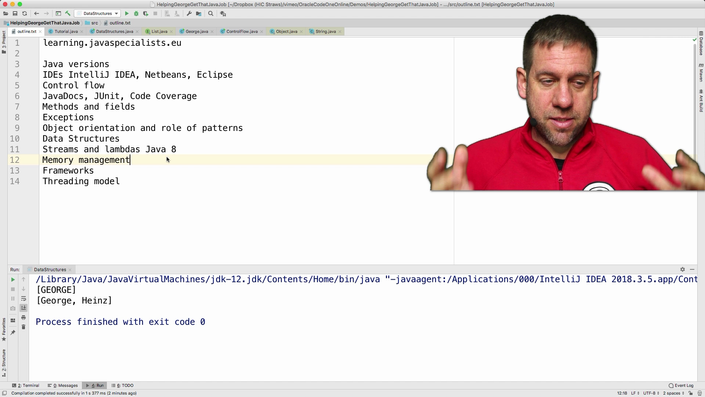
Task: Open the Event Log button
Action: (x=681, y=385)
